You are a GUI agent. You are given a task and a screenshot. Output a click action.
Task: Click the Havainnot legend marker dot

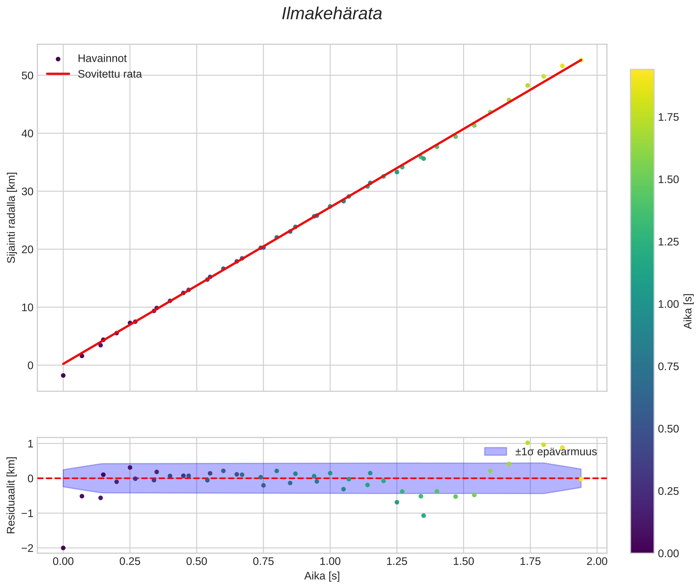point(58,59)
